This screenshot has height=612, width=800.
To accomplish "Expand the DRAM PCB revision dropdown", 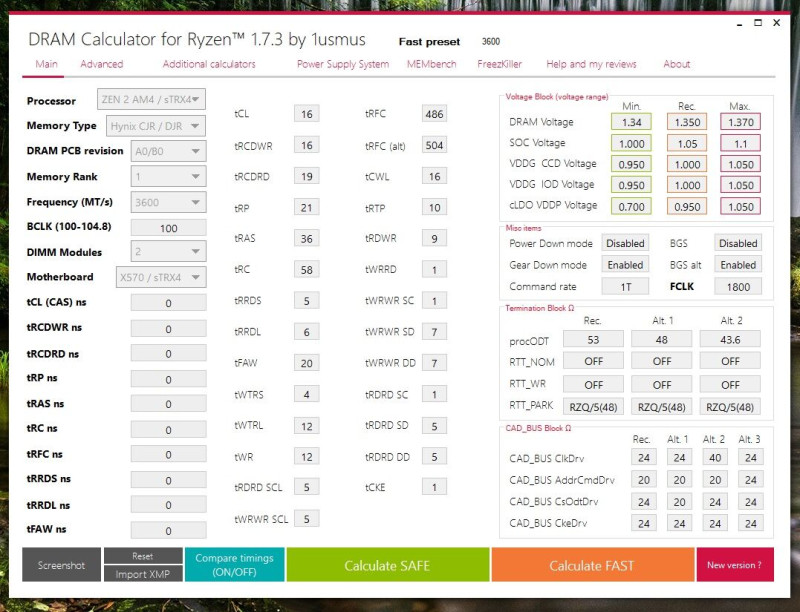I will coord(168,151).
